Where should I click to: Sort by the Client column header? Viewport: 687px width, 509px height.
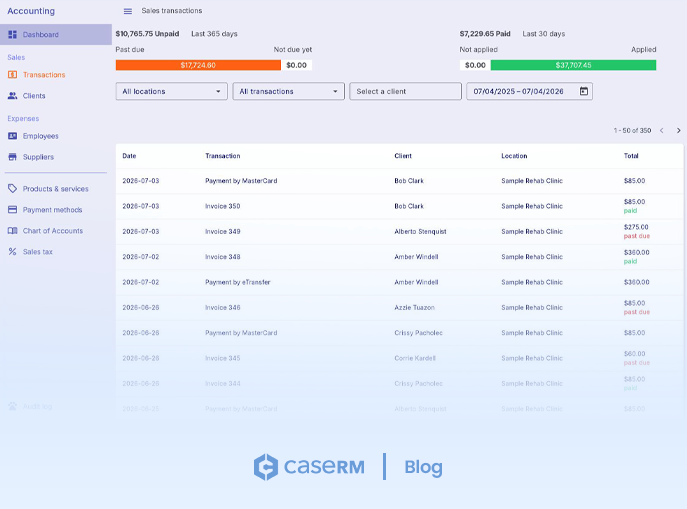coord(403,156)
